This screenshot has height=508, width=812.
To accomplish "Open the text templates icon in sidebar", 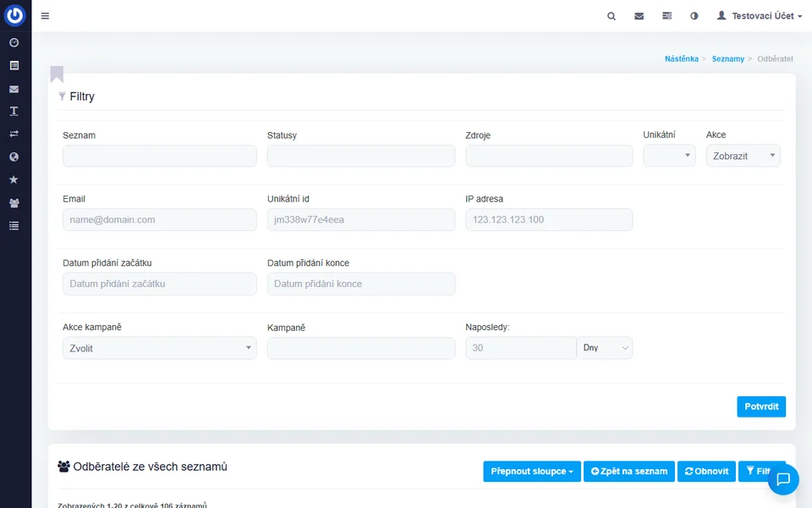I will point(14,112).
